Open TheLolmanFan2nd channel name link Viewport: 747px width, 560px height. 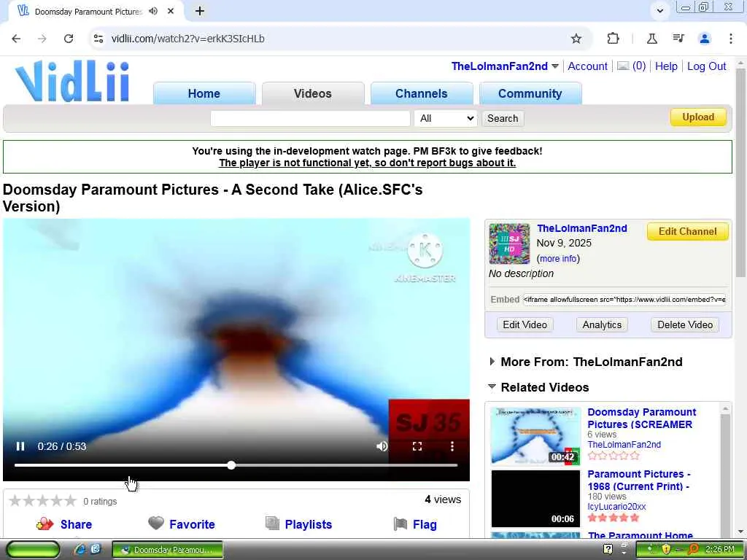pos(581,228)
